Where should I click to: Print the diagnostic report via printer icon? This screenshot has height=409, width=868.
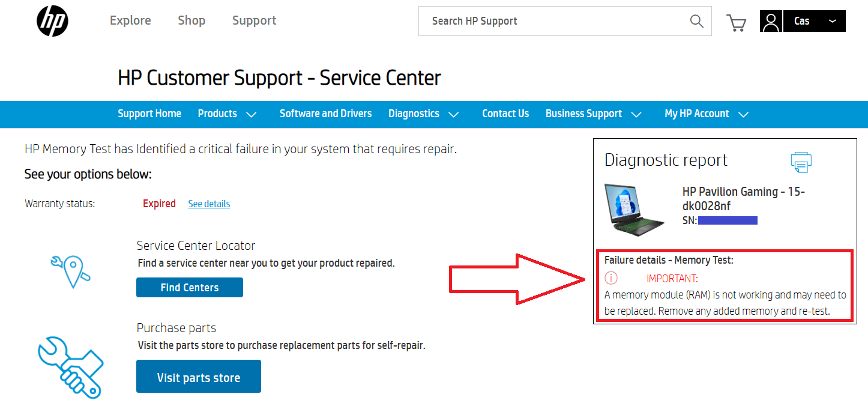(x=801, y=161)
